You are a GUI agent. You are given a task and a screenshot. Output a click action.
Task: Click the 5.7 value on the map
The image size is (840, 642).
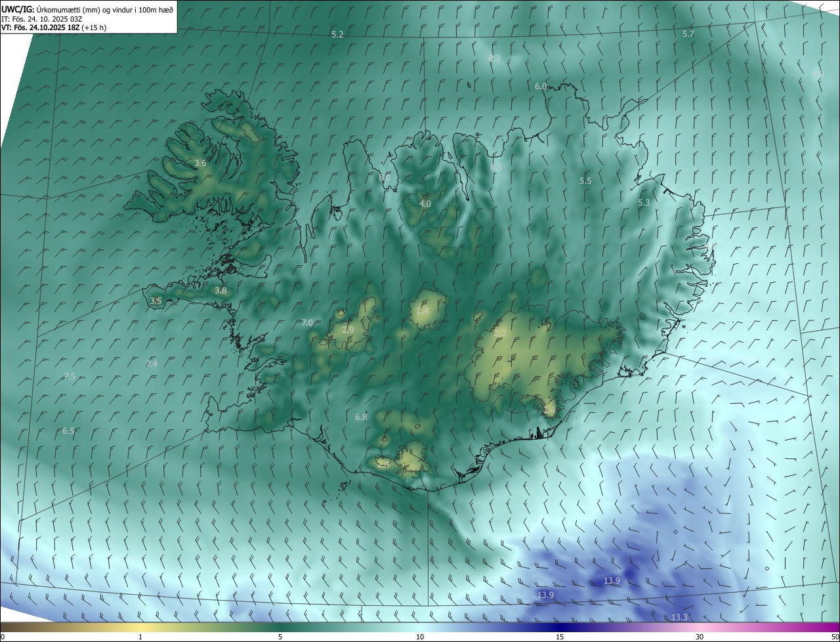(x=688, y=33)
